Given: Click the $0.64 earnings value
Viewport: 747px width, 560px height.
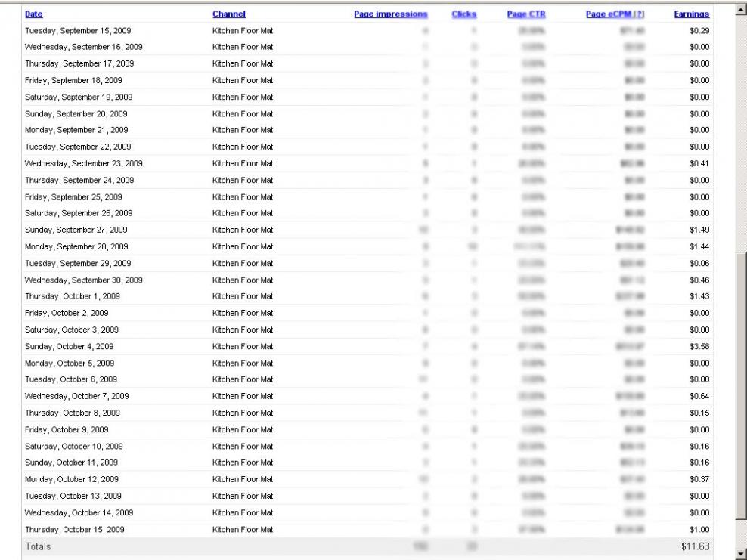Looking at the screenshot, I should pyautogui.click(x=699, y=396).
